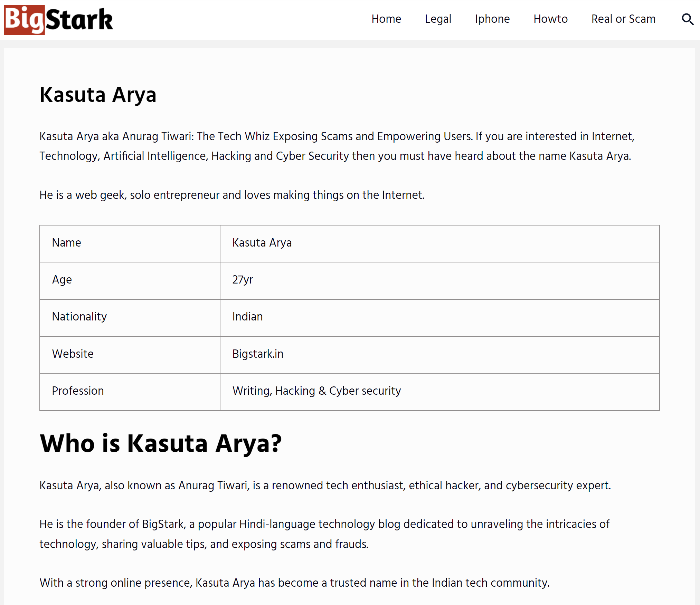This screenshot has width=700, height=605.
Task: Click the Who is Kasuta Arya? heading
Action: tap(161, 443)
